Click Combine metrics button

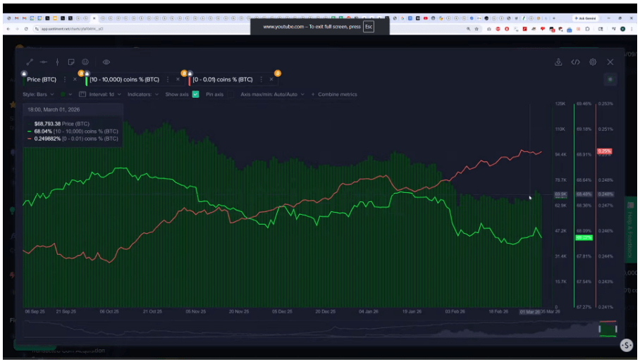(333, 94)
